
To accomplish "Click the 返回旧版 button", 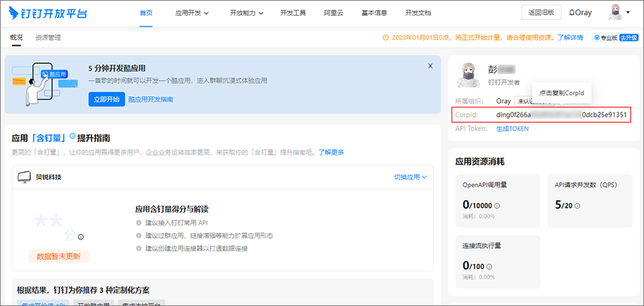I will tap(541, 12).
